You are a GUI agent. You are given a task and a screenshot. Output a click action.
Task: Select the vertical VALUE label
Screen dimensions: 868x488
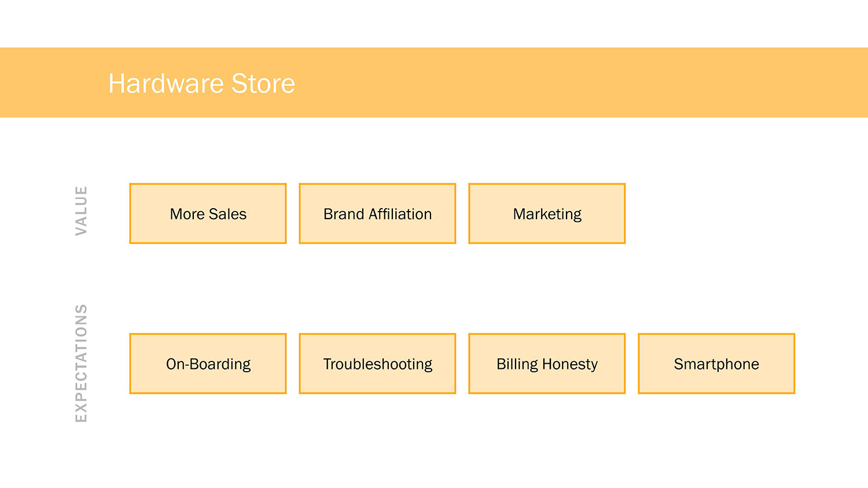coord(82,210)
